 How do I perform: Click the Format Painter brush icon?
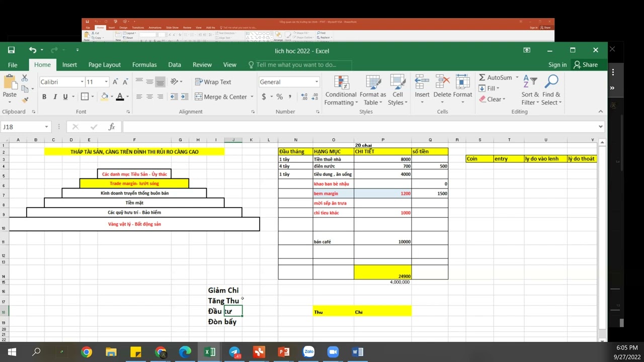click(x=25, y=100)
